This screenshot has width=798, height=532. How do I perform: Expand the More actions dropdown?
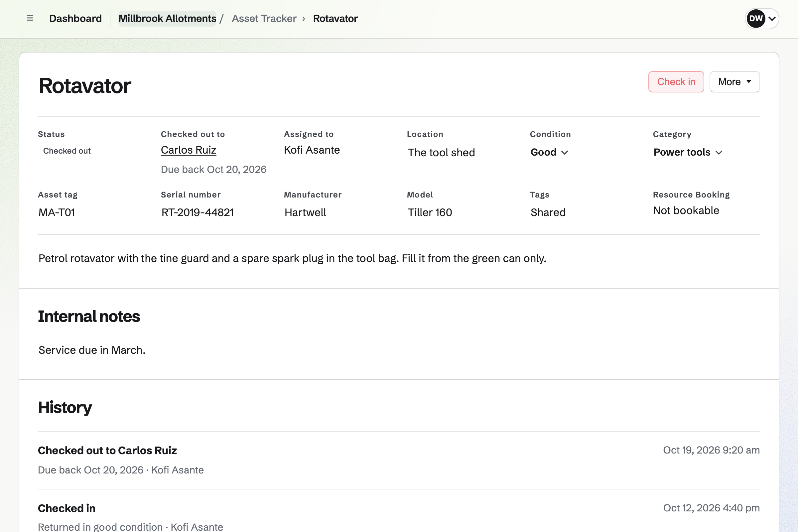734,82
